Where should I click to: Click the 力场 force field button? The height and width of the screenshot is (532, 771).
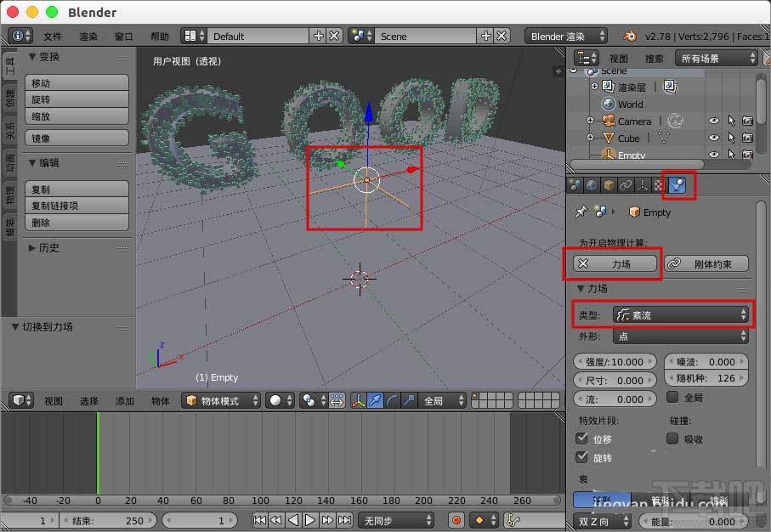pyautogui.click(x=613, y=263)
